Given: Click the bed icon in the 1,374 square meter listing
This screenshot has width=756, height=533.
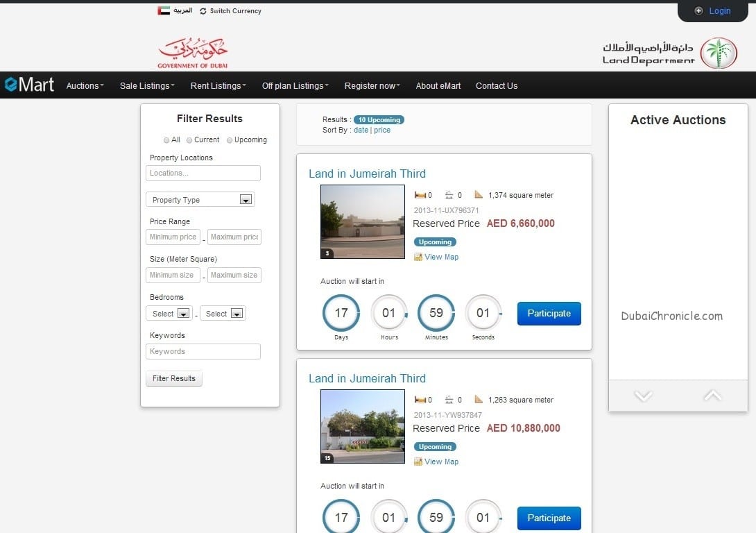Looking at the screenshot, I should (420, 195).
